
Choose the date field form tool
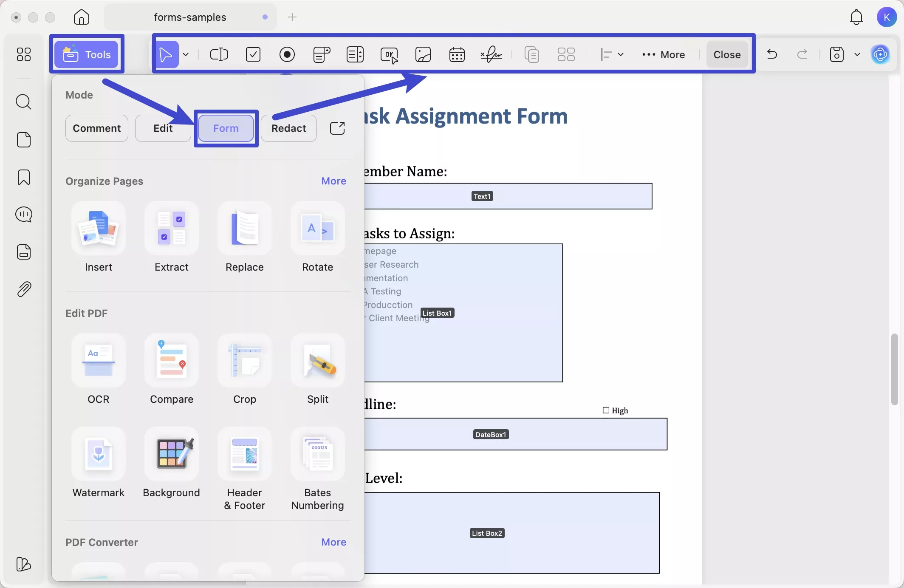coord(457,54)
